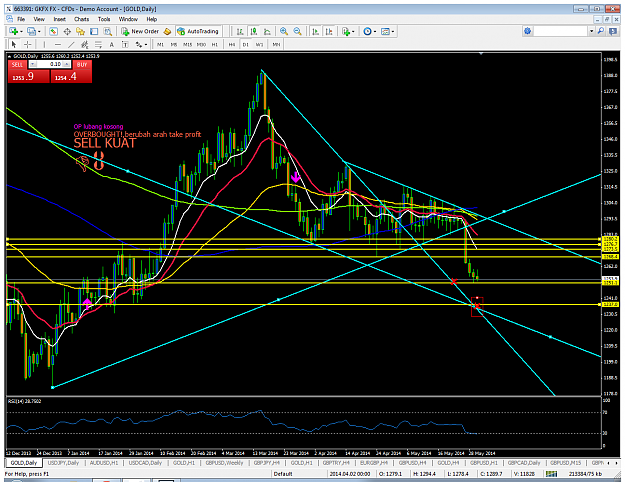Toggle the H4 timeframe button
The image size is (625, 482).
[232, 45]
